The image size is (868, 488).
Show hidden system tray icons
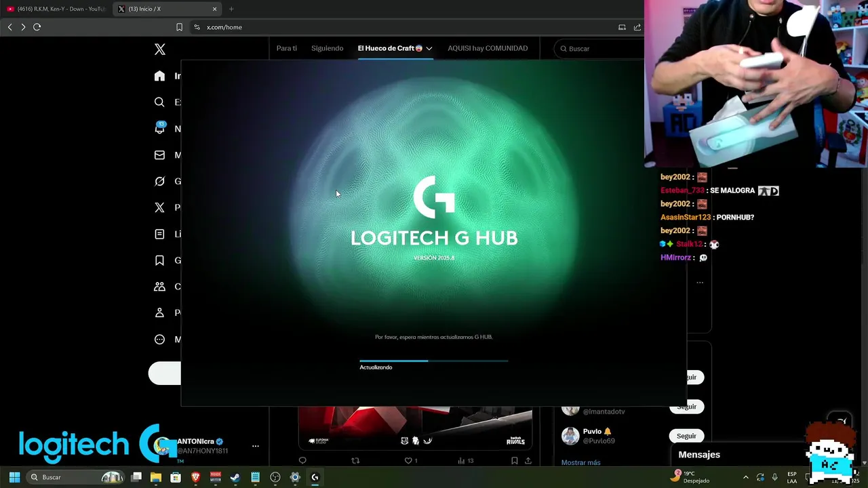tap(746, 477)
